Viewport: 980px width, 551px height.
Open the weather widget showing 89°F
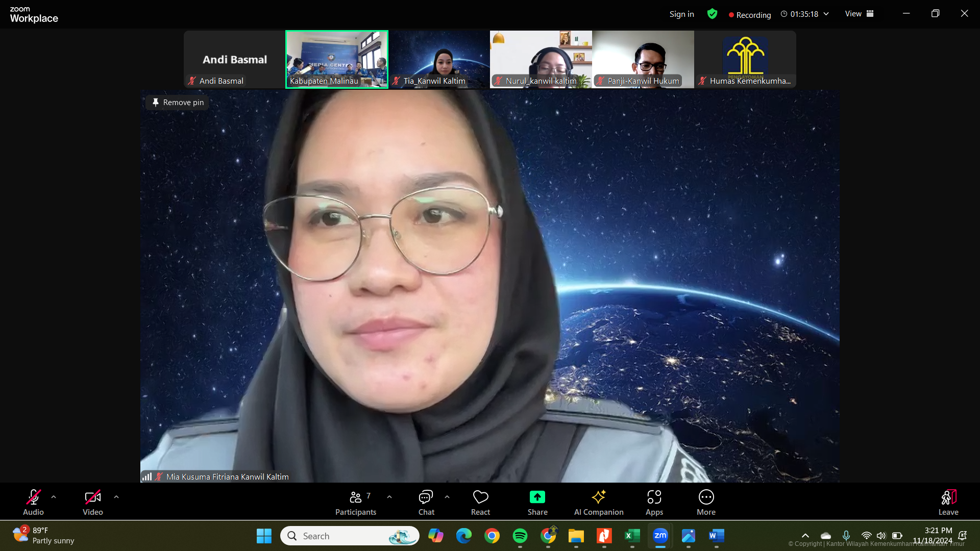pos(43,536)
